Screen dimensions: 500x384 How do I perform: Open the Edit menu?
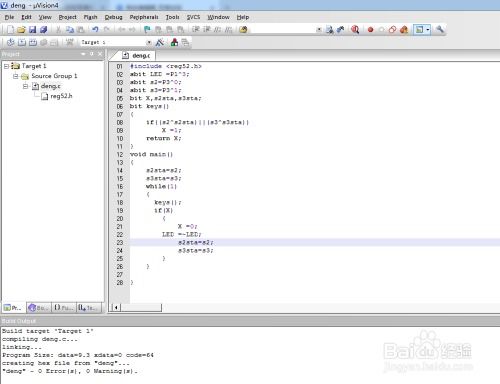click(26, 17)
